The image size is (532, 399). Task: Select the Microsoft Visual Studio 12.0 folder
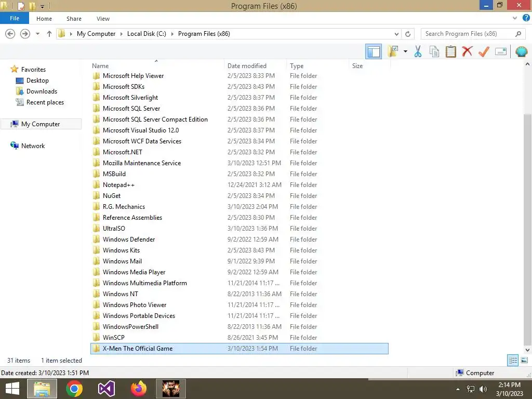click(x=239, y=130)
